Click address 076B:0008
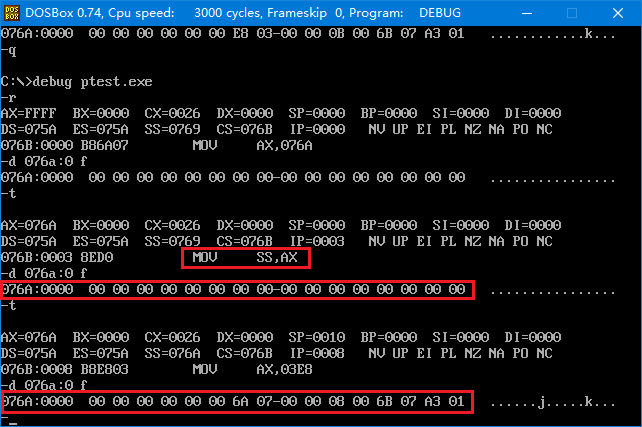Viewport: 642px width, 427px height. (37, 369)
